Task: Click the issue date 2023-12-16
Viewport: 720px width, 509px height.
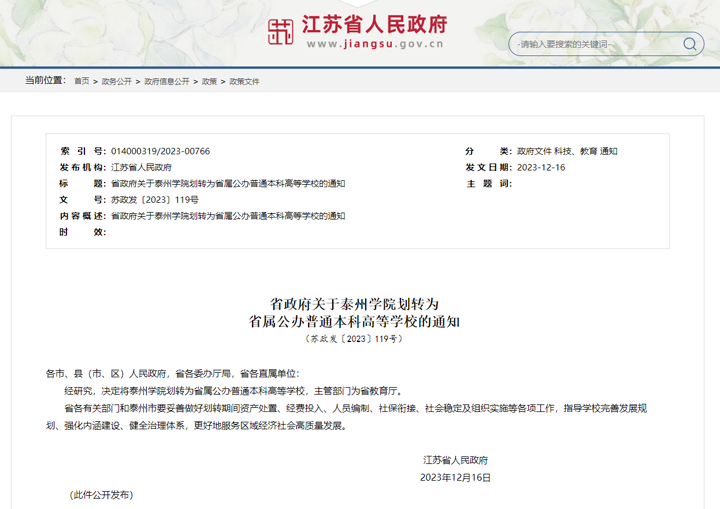Action: 540,167
